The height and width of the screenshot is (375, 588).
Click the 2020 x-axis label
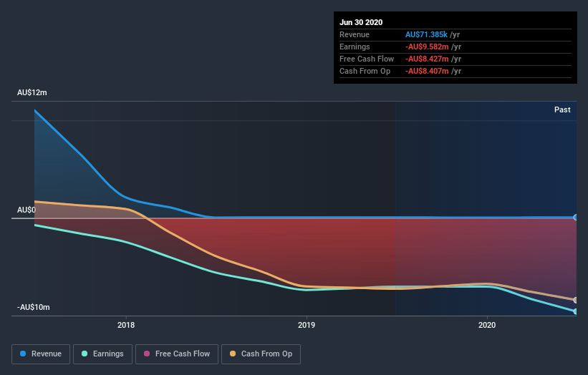point(487,325)
